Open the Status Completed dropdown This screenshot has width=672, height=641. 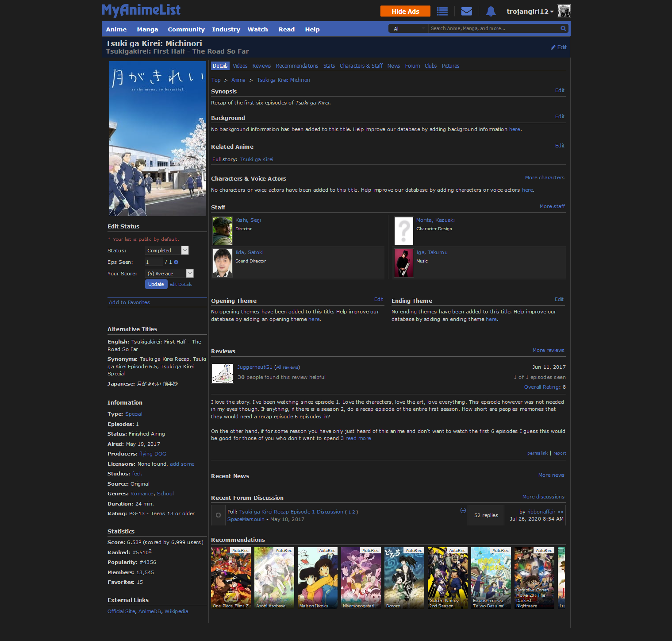(167, 251)
